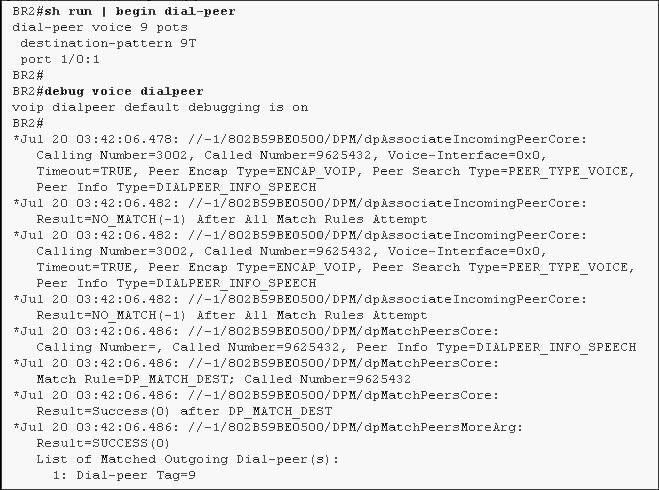Click 'Result=Success(0) after DP_MATCH_DEST' line
The height and width of the screenshot is (490, 659).
[184, 411]
